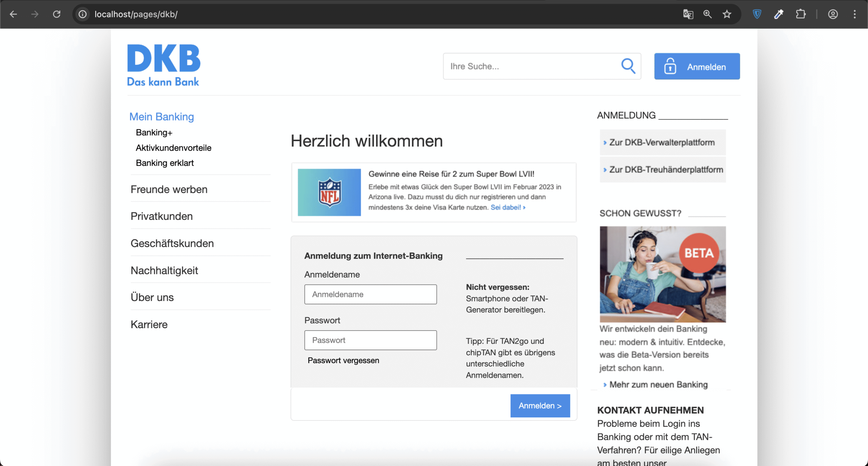Click the Herzlich willkommen heading
The width and height of the screenshot is (868, 466).
coord(367,141)
